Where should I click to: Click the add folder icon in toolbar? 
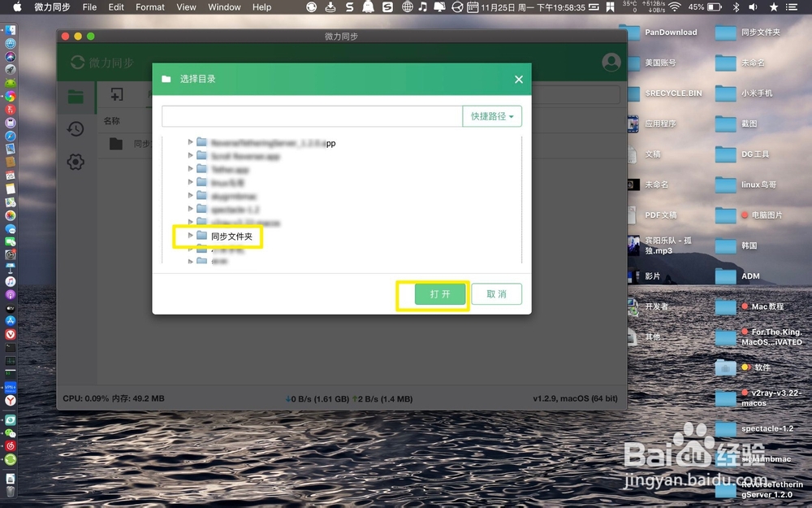[x=117, y=94]
